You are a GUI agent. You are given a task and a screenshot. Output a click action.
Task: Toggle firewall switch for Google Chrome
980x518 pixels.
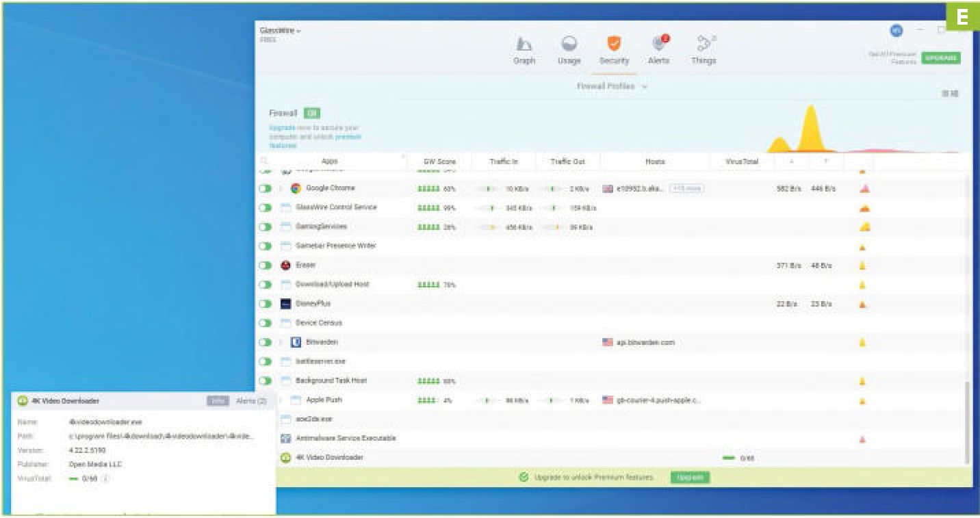[x=266, y=188]
